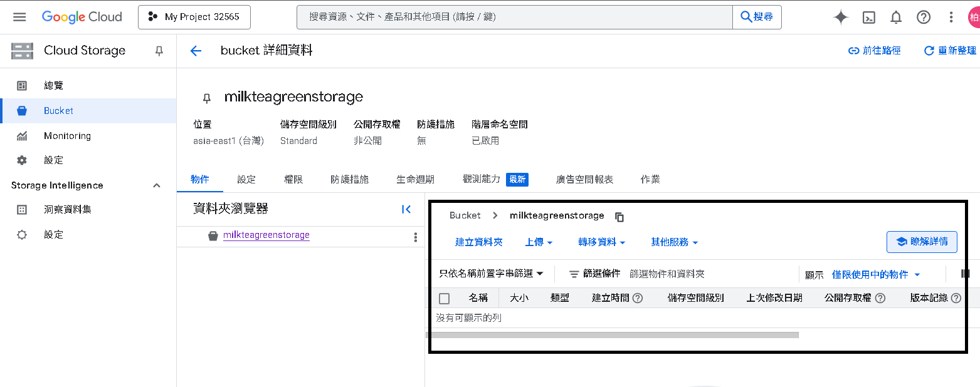Viewport: 980px width, 387px height.
Task: Switch to the 生命週期 tab
Action: coord(415,180)
